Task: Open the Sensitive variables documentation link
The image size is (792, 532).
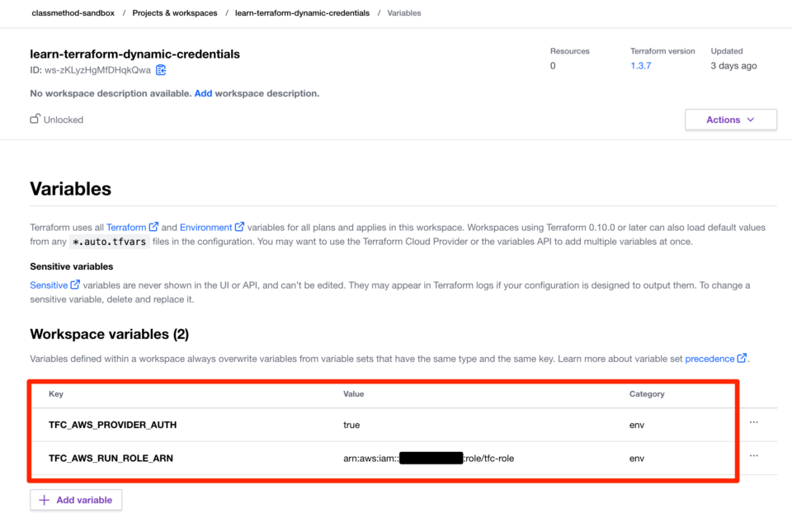Action: (x=49, y=285)
